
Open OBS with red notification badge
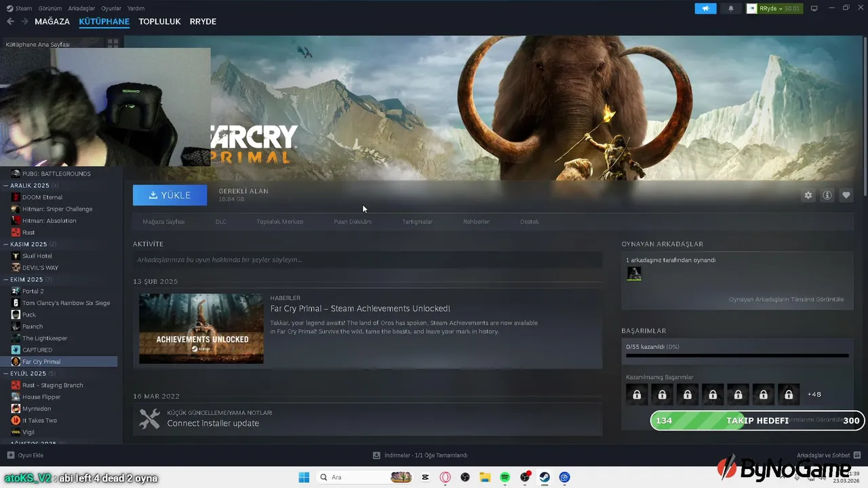coord(525,477)
